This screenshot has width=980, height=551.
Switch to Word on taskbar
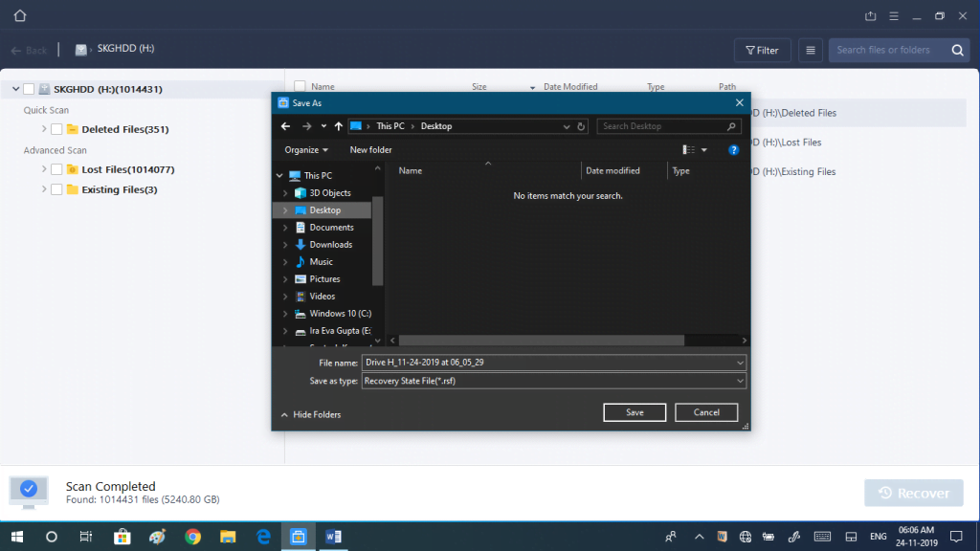(333, 537)
